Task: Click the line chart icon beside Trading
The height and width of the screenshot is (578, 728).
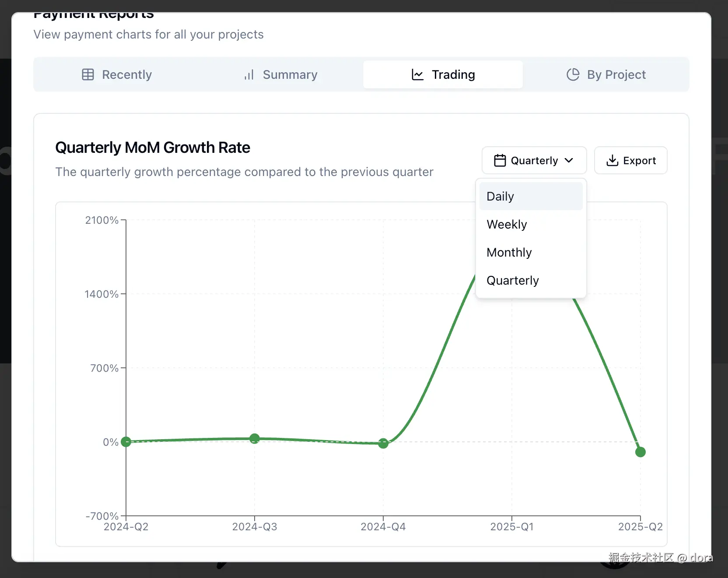Action: tap(418, 75)
